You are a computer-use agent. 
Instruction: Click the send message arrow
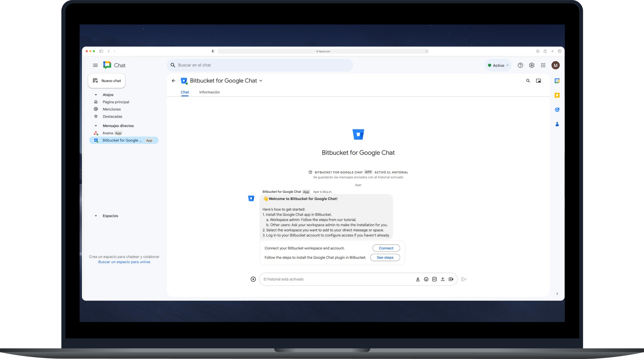point(464,279)
